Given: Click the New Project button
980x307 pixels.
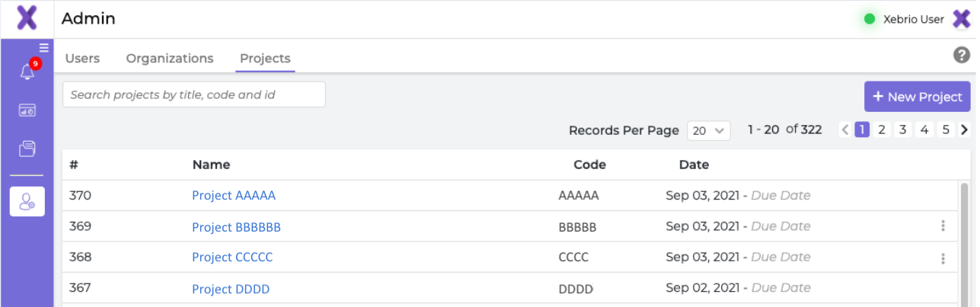Looking at the screenshot, I should tap(918, 97).
